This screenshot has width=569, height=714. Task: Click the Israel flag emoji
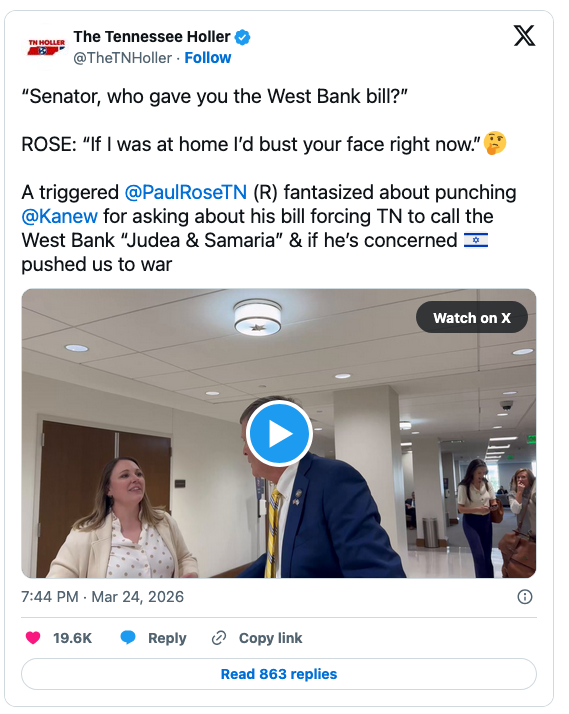(x=476, y=240)
